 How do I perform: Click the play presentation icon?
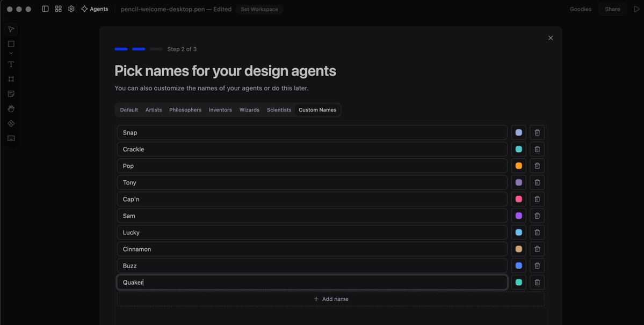636,9
